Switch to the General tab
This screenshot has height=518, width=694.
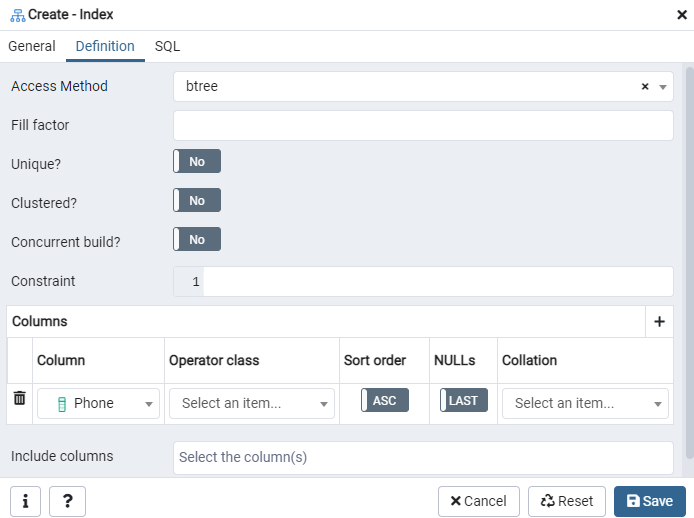point(32,46)
